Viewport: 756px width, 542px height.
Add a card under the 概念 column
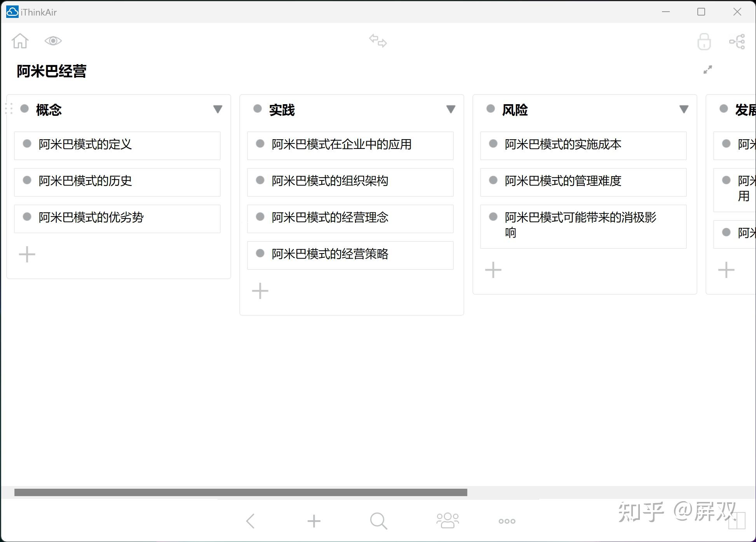pos(27,255)
